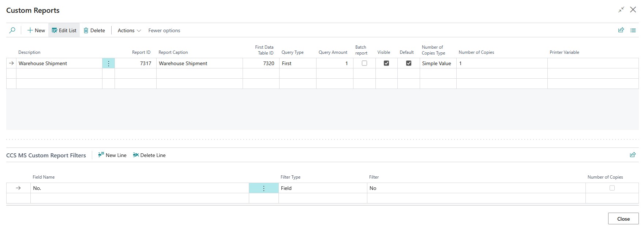Screen dimensions: 644x228
Task: Click the Delete Line icon in filters
Action: coord(136,155)
